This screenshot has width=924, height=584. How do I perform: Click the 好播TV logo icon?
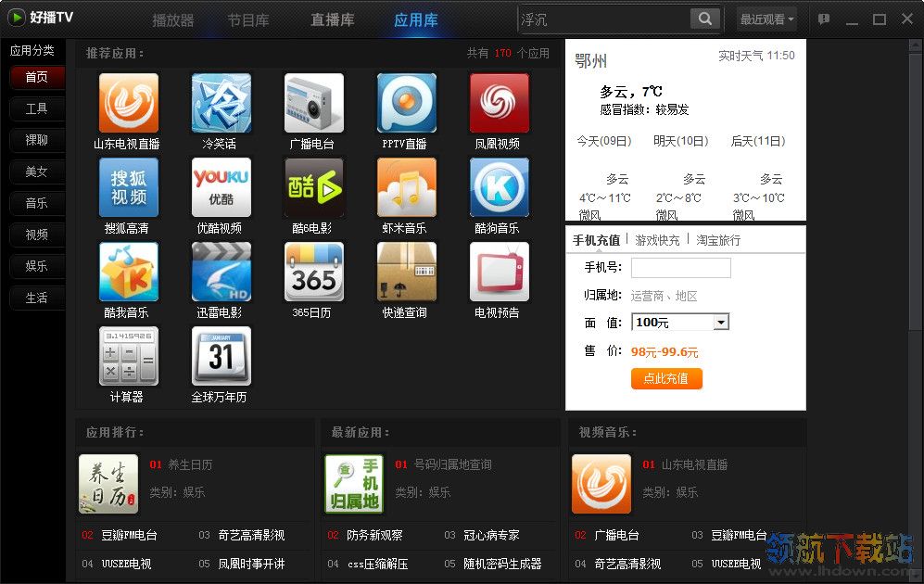(17, 18)
